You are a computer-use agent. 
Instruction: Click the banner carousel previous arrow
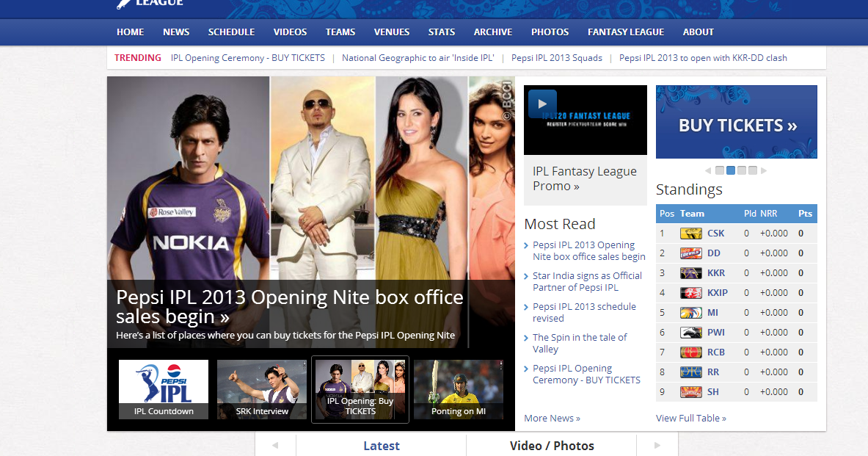pyautogui.click(x=708, y=170)
